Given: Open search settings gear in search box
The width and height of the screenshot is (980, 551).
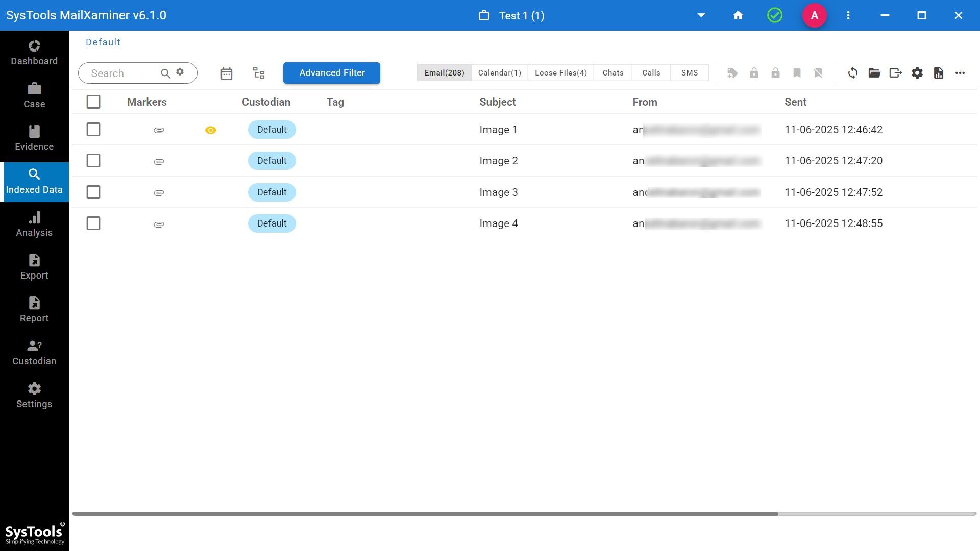Looking at the screenshot, I should click(x=180, y=72).
